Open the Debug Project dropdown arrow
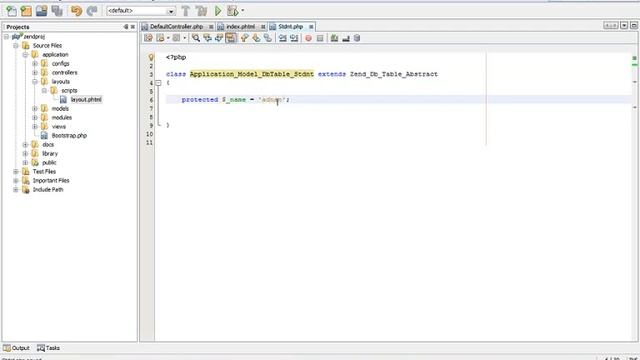The image size is (640, 360). point(243,11)
